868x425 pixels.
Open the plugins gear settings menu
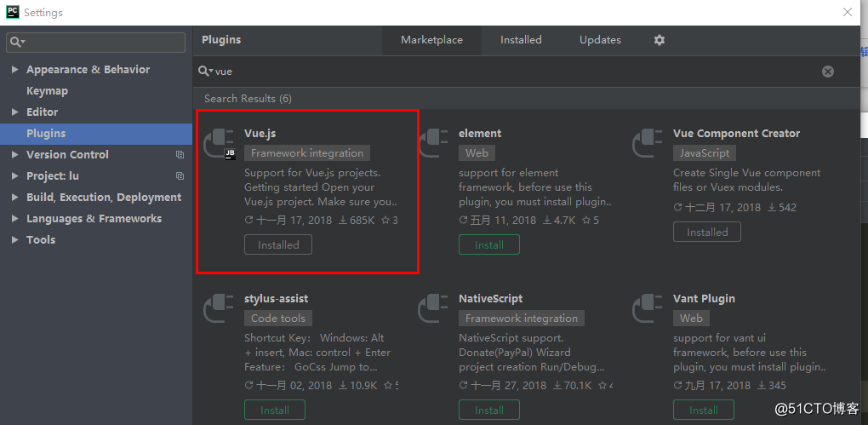659,40
